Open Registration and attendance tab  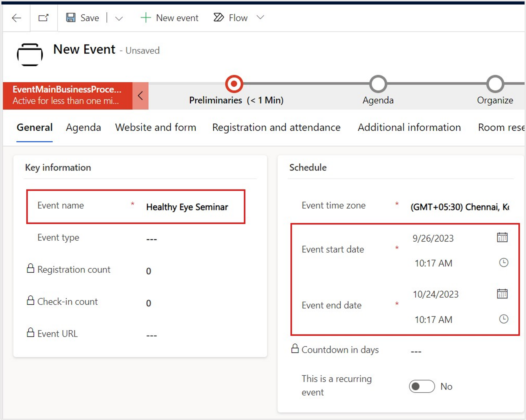[x=276, y=128]
